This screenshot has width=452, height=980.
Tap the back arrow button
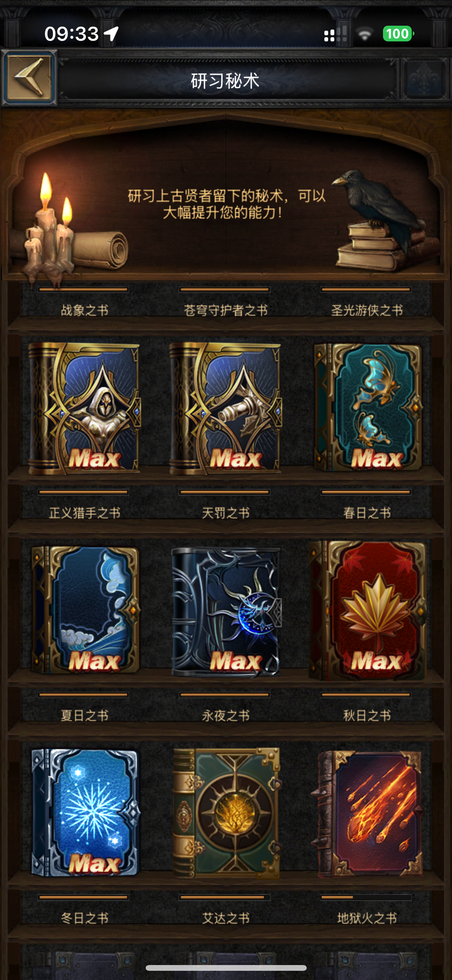tap(29, 78)
